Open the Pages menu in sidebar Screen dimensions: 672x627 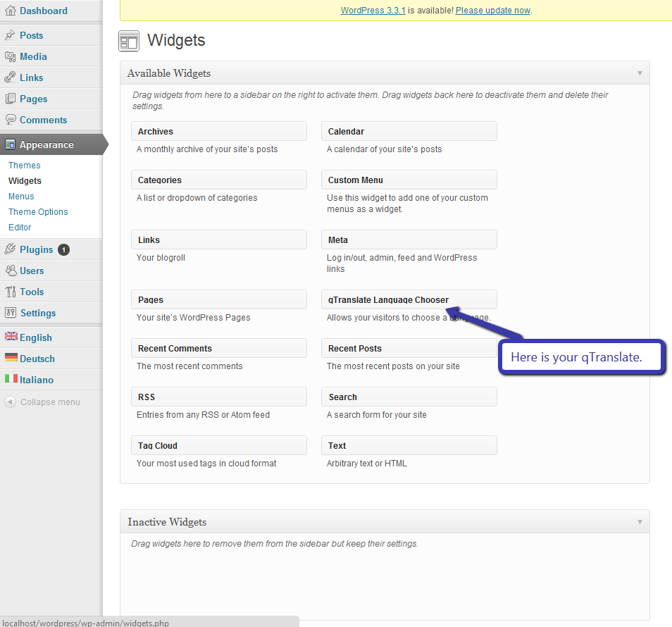pyautogui.click(x=33, y=99)
